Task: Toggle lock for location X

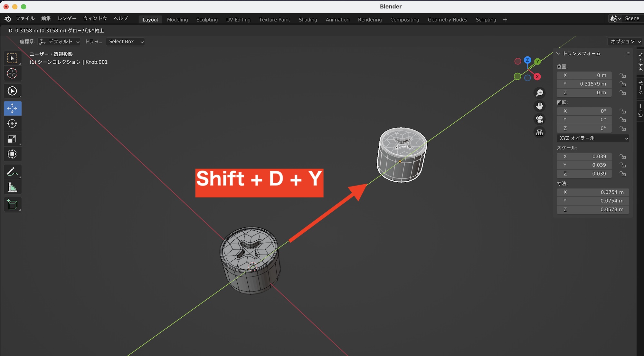Action: point(623,75)
